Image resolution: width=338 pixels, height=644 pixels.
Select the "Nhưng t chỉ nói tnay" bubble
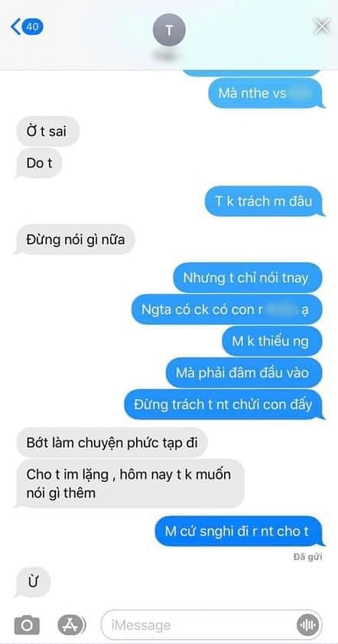tap(248, 278)
